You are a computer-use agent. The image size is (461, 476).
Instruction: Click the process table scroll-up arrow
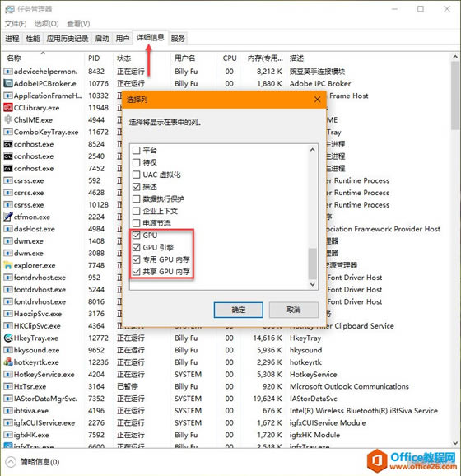point(455,57)
